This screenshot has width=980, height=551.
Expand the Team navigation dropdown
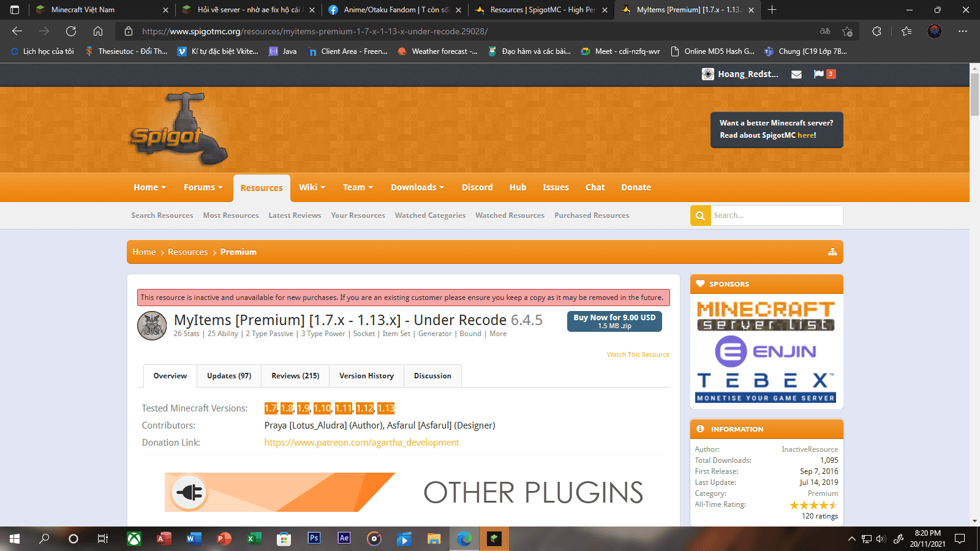pyautogui.click(x=358, y=187)
